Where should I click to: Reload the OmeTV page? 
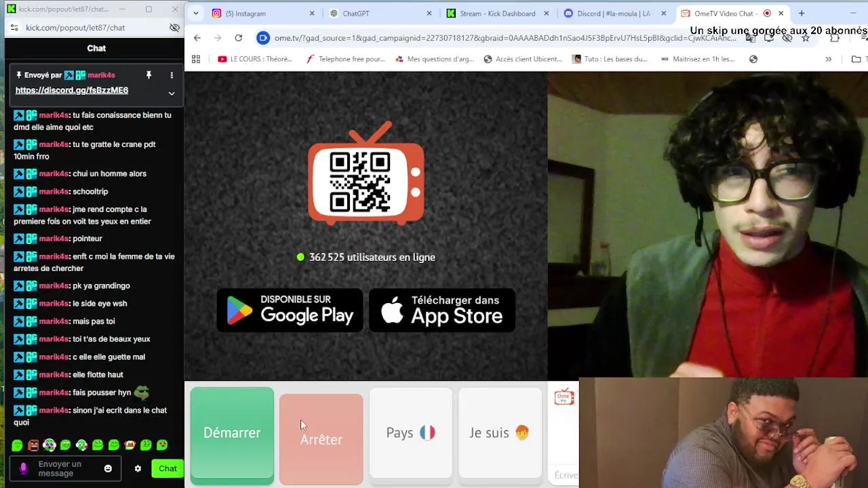[x=239, y=38]
